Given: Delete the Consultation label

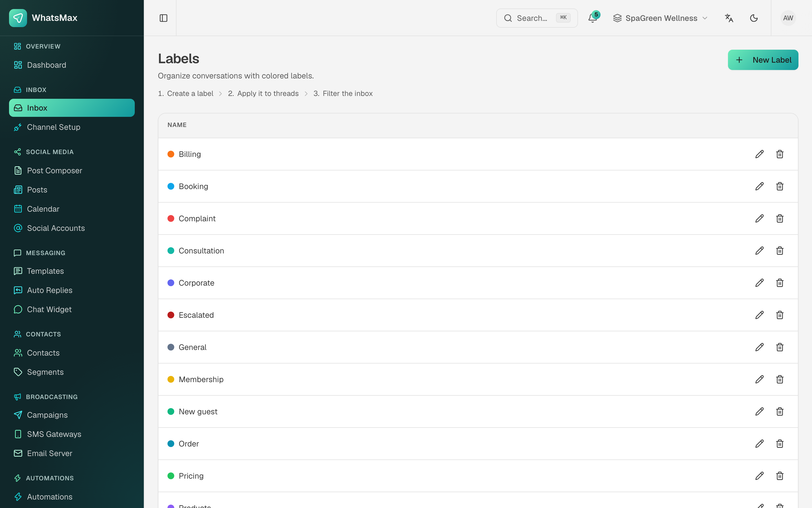Looking at the screenshot, I should click(780, 251).
